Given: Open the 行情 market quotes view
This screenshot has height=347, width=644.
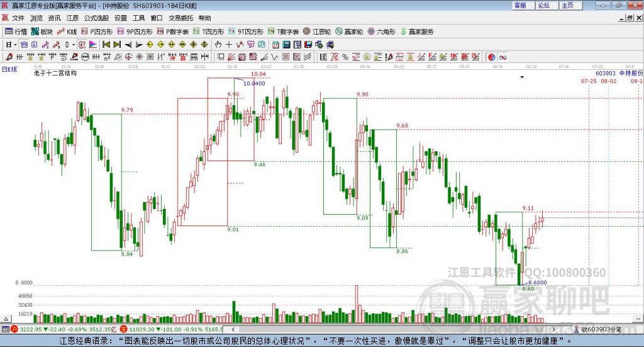Looking at the screenshot, I should tap(16, 31).
